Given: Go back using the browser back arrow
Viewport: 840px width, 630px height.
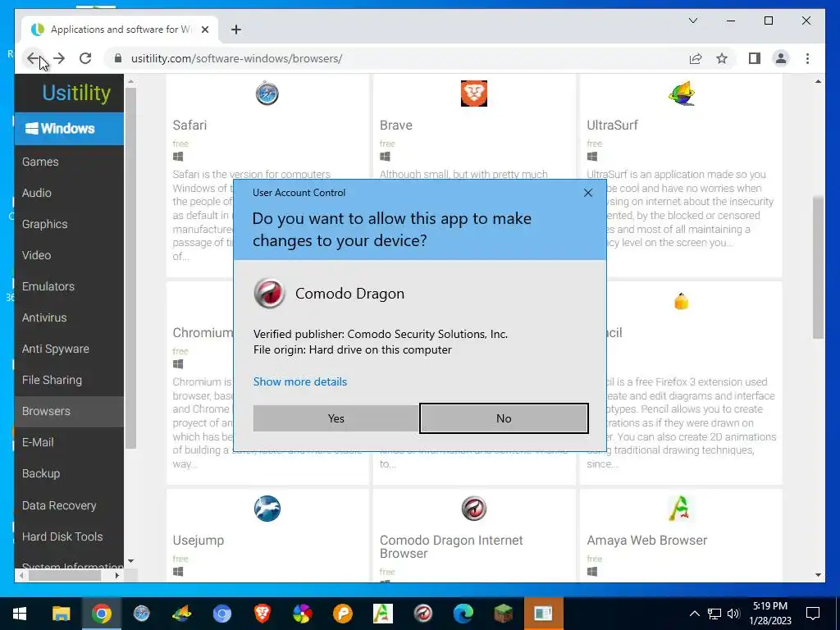Looking at the screenshot, I should (33, 58).
